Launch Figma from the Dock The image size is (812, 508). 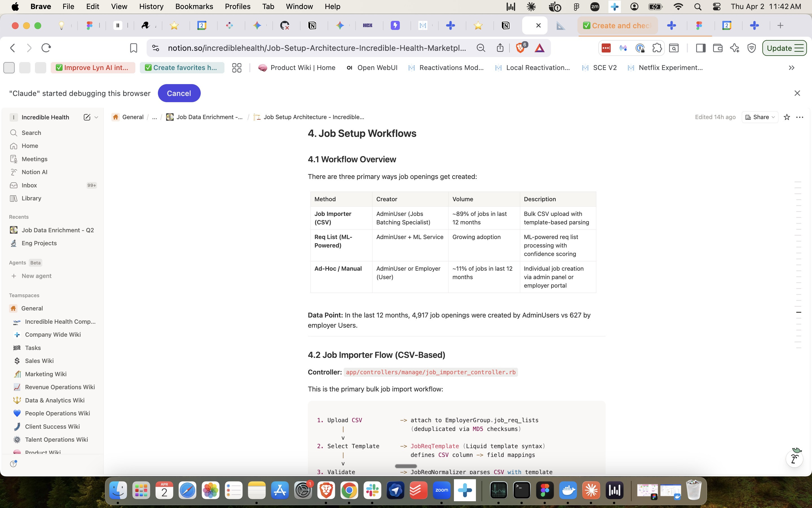(x=545, y=491)
